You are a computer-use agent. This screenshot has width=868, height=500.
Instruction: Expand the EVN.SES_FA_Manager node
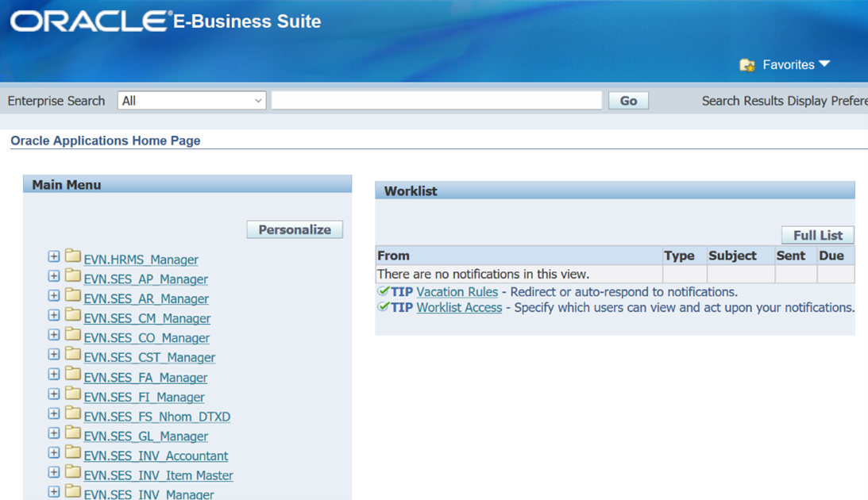(x=54, y=375)
